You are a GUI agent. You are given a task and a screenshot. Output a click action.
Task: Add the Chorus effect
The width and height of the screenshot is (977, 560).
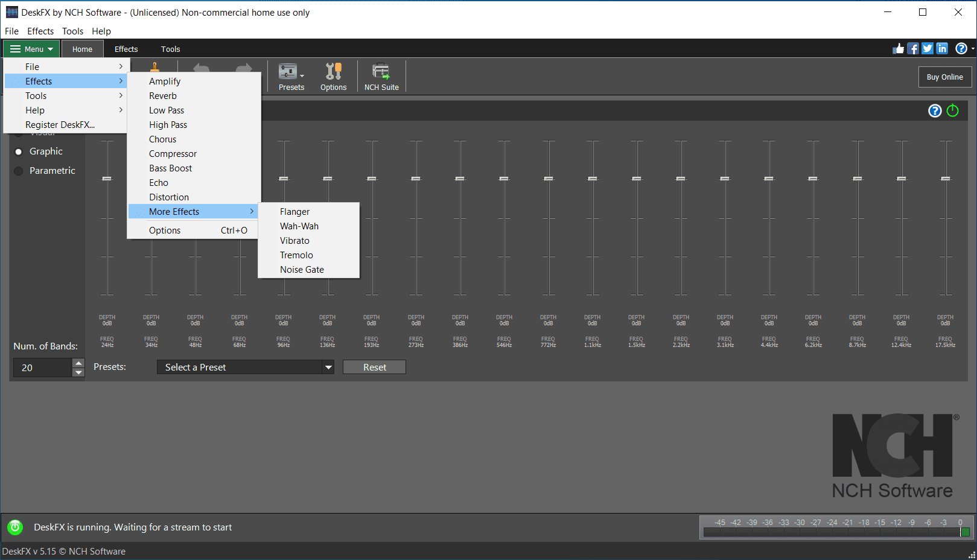pyautogui.click(x=194, y=139)
